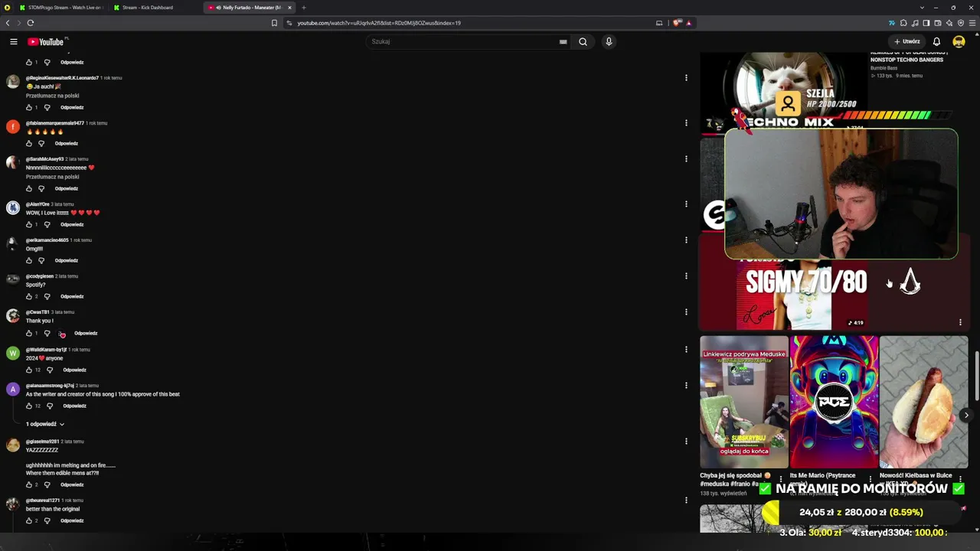
Task: Go to the YouTube home logo
Action: [x=47, y=41]
